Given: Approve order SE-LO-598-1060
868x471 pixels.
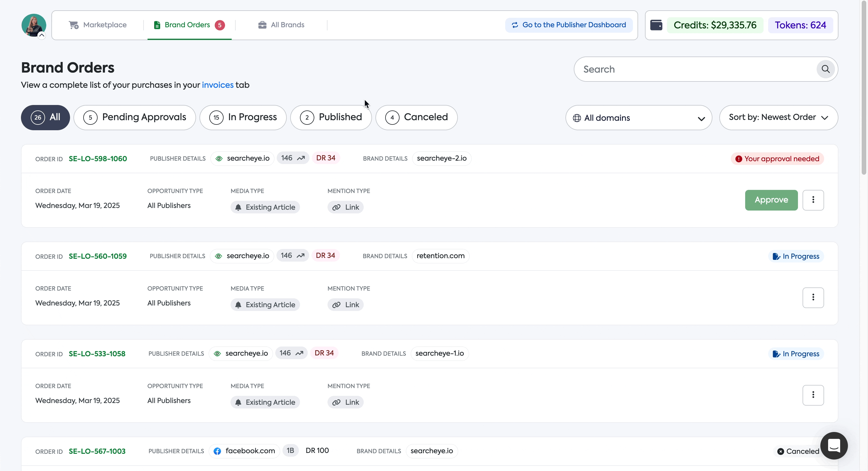Looking at the screenshot, I should pyautogui.click(x=771, y=200).
